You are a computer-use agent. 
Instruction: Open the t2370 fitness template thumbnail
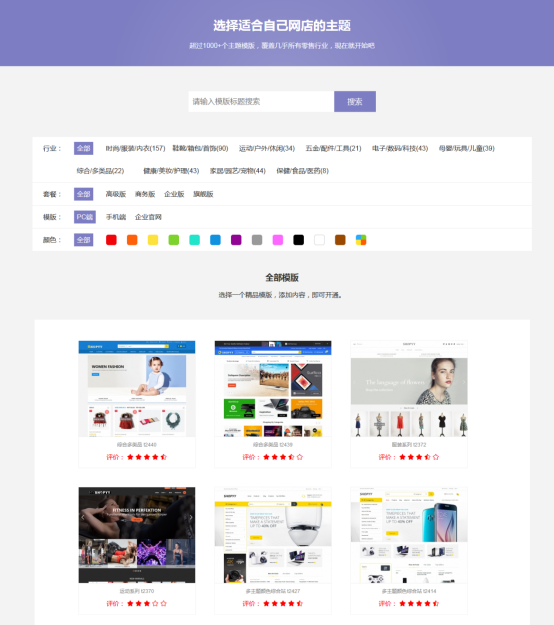point(137,535)
